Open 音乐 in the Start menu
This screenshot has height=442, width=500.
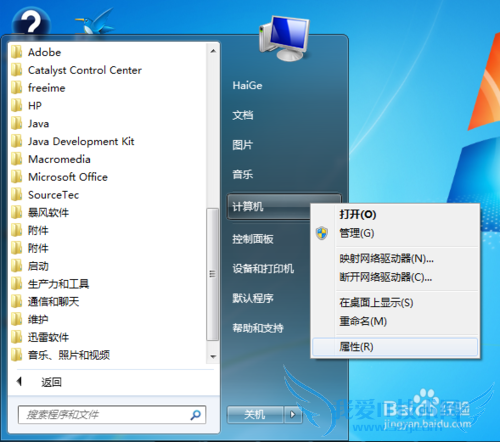pyautogui.click(x=243, y=174)
